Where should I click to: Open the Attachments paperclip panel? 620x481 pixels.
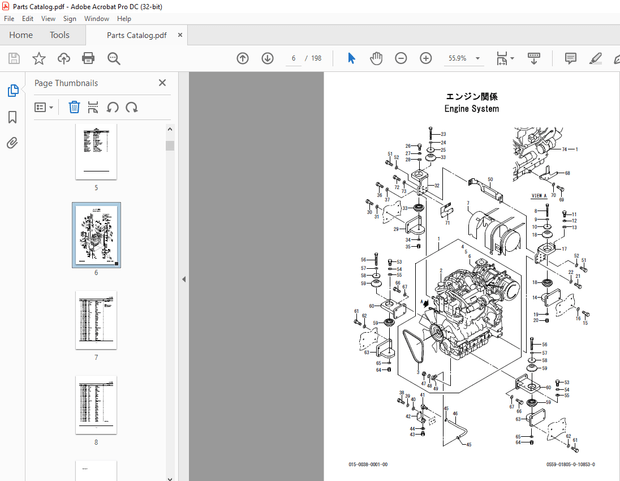coord(12,143)
